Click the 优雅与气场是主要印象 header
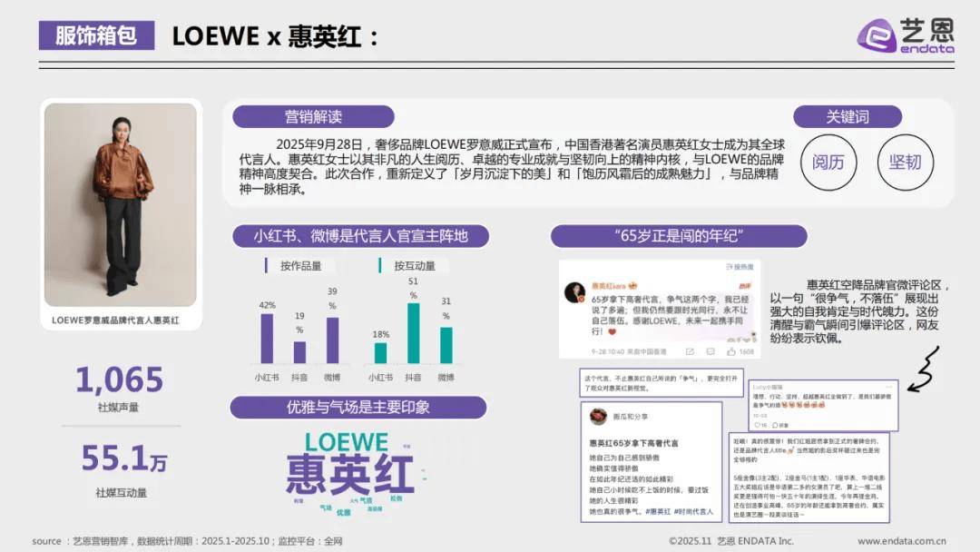The image size is (980, 552). [x=358, y=408]
